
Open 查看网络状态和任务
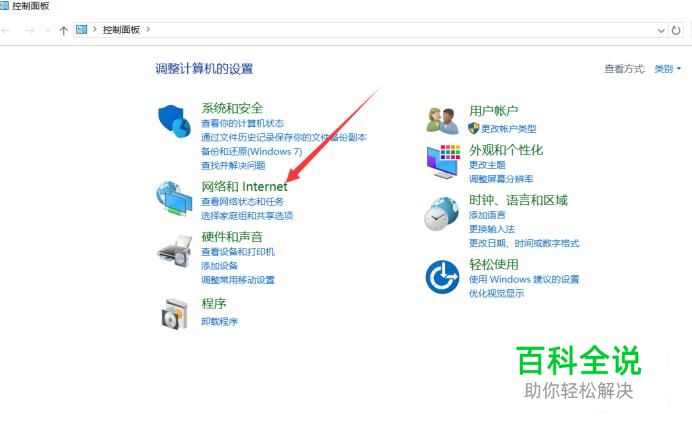(x=242, y=202)
